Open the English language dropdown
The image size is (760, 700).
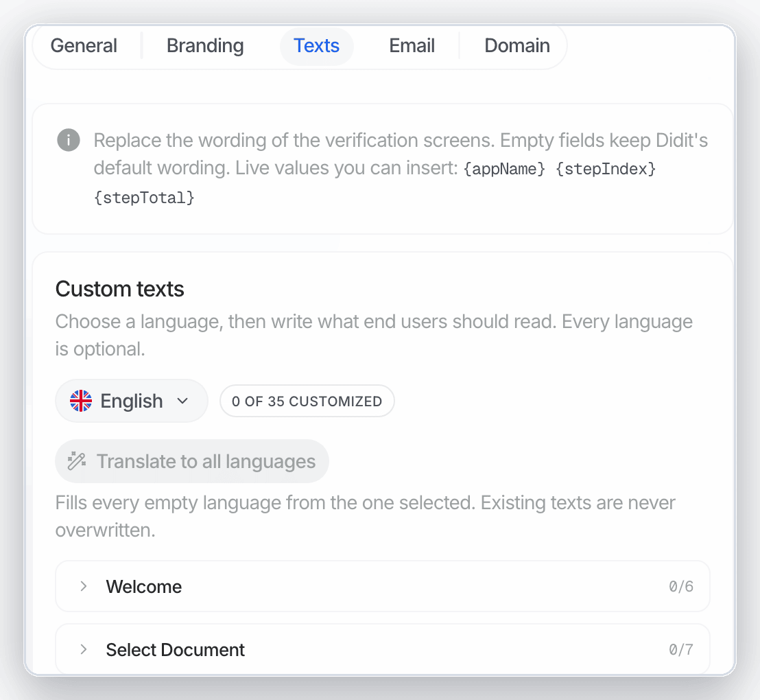point(131,401)
